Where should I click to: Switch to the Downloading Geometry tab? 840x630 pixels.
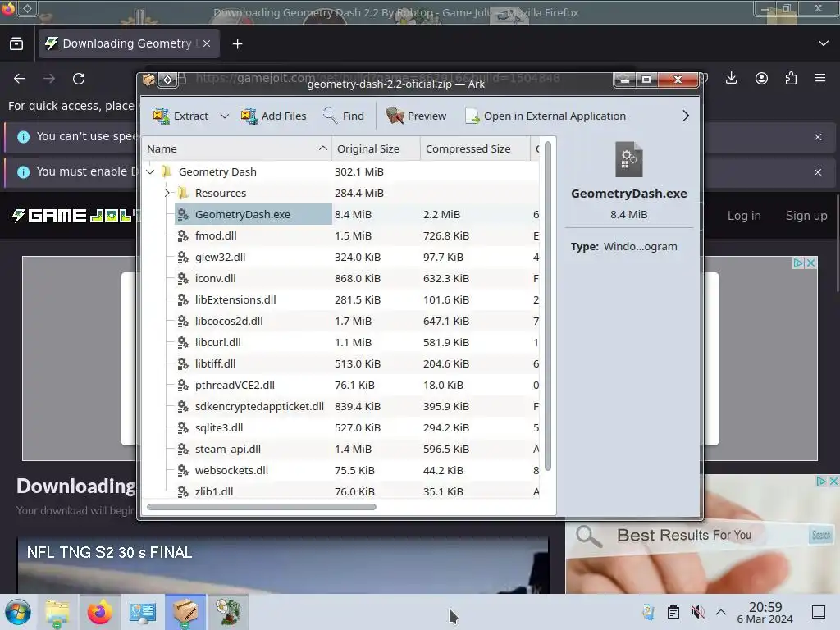(129, 43)
